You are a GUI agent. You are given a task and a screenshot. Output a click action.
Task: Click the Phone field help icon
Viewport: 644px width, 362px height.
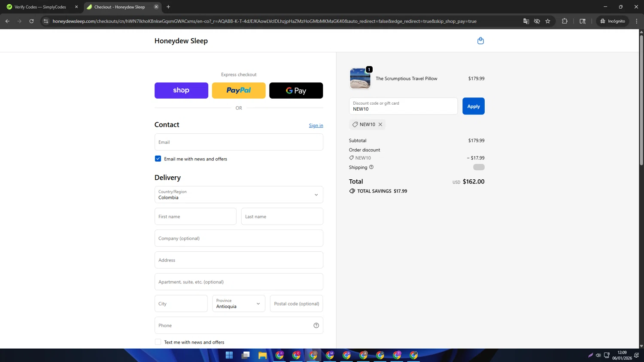[316, 326]
